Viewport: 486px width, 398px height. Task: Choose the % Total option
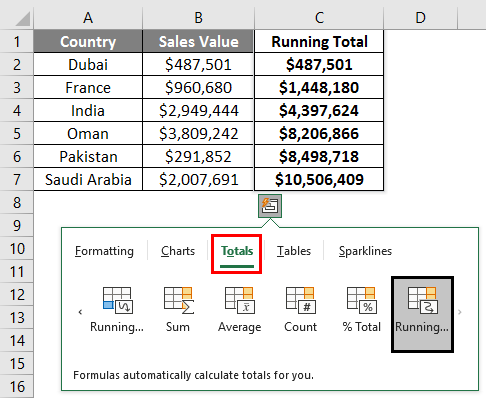pos(362,310)
